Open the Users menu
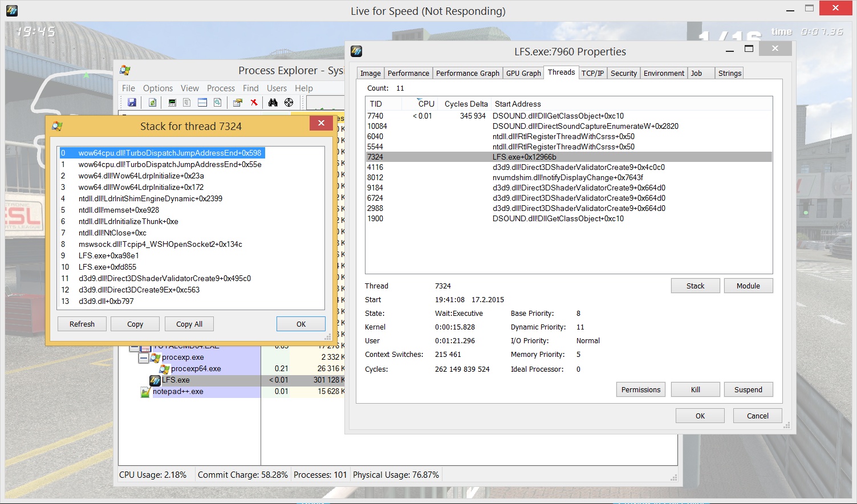This screenshot has height=504, width=857. point(277,88)
